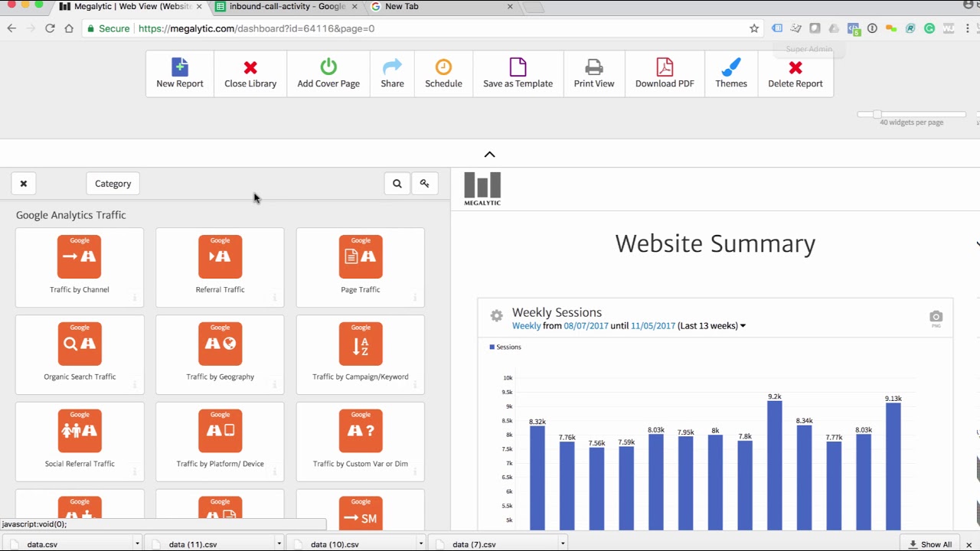Create a New Report from toolbar

pos(180,73)
